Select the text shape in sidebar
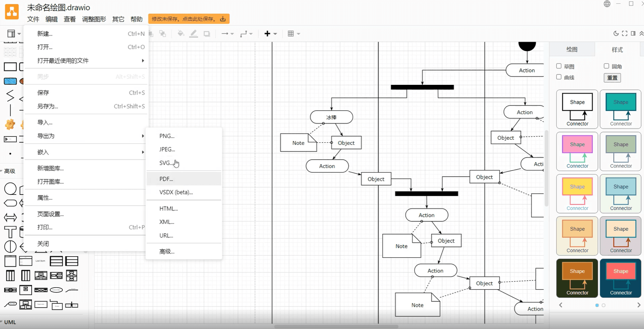 10,232
